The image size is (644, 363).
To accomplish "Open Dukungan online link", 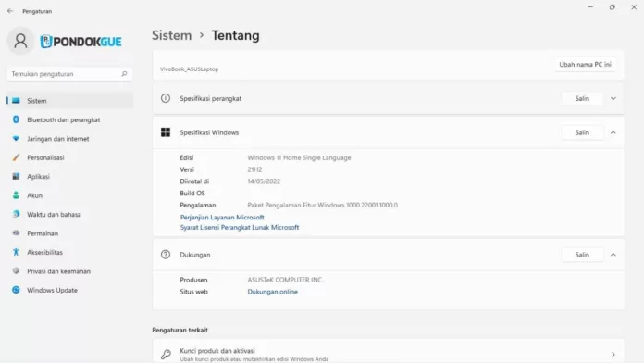I will click(x=272, y=292).
